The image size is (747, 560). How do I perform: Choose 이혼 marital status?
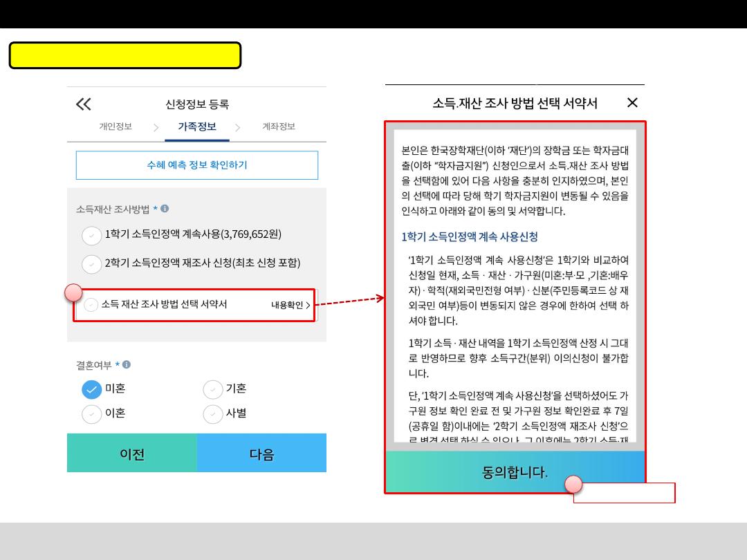[x=92, y=413]
